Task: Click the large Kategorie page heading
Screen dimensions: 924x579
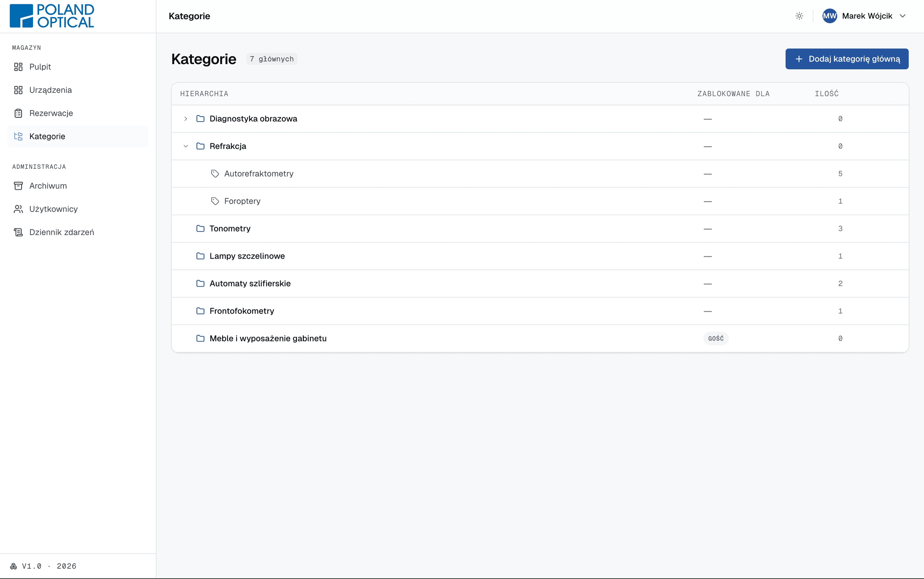Action: (204, 59)
